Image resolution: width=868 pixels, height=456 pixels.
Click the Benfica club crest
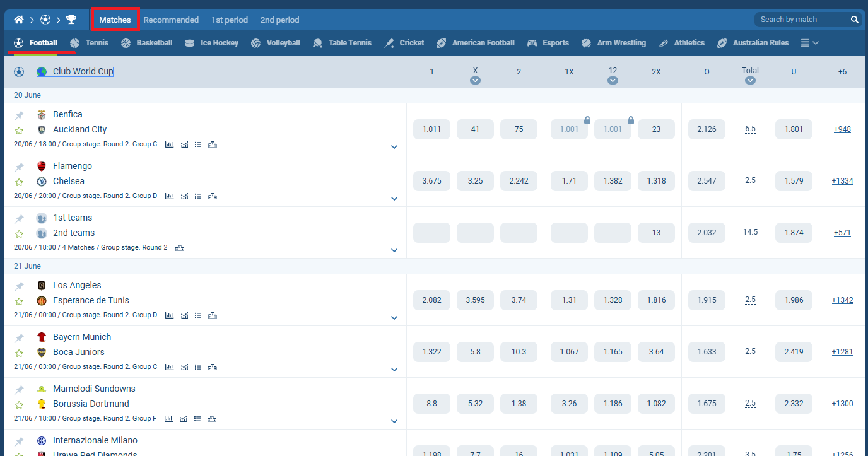[42, 115]
